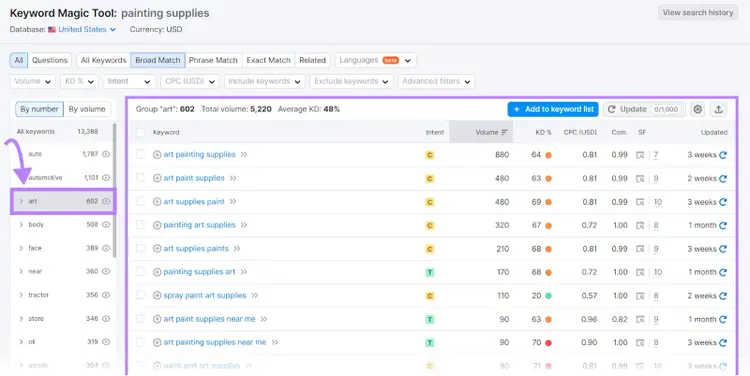Toggle eye icon for 'body' group

[106, 224]
